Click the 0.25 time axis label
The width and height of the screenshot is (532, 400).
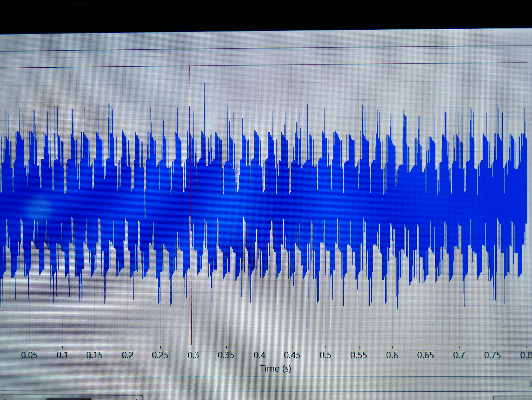(x=160, y=355)
